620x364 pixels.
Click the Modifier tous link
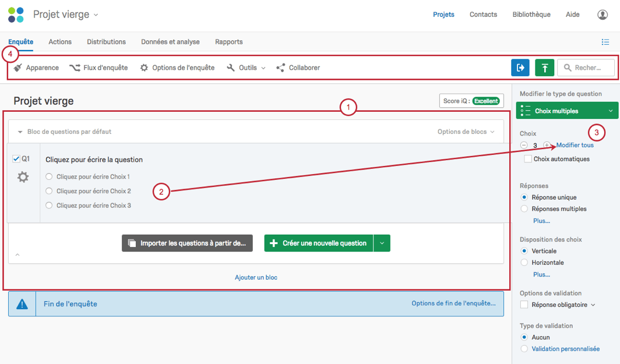(575, 145)
